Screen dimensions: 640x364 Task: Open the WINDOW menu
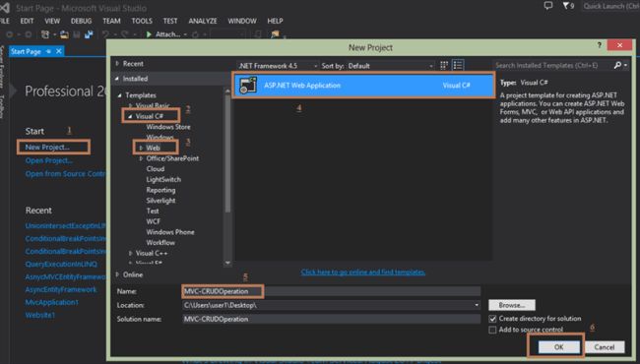242,21
